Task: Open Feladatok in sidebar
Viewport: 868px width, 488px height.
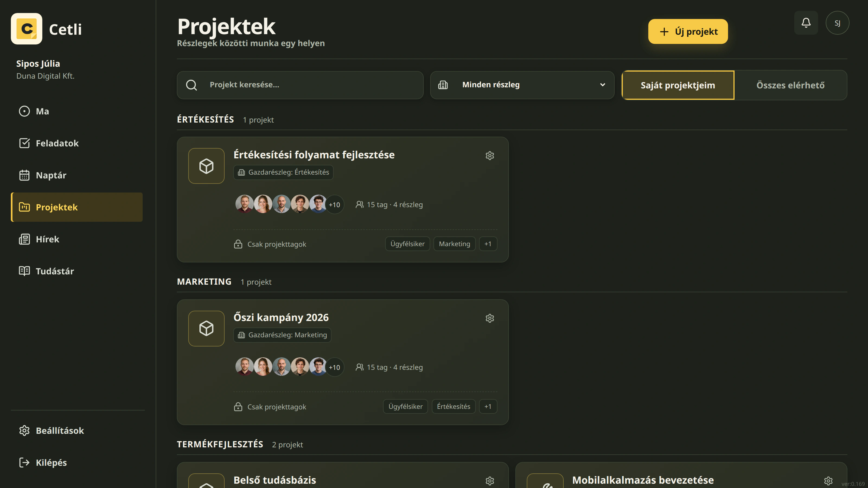Action: pos(76,143)
